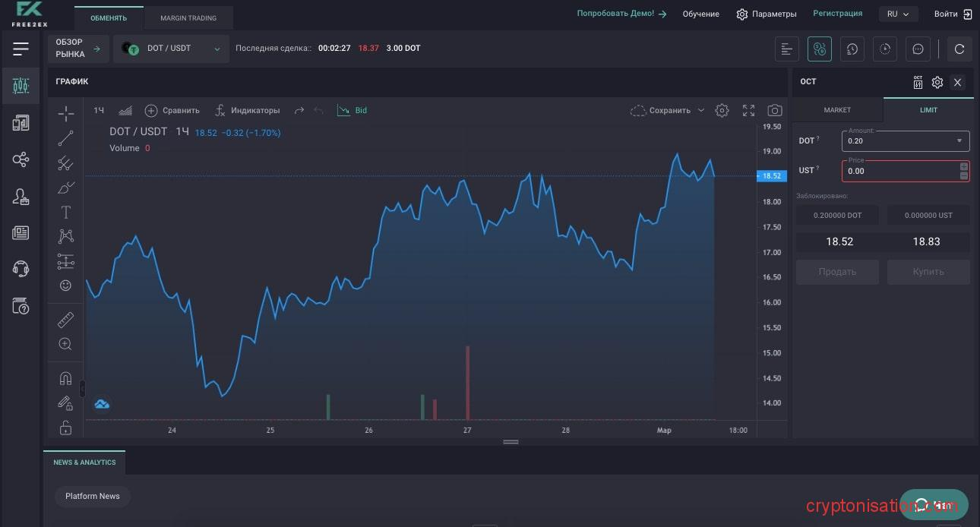
Task: Toggle magnet snapping mode
Action: point(66,378)
